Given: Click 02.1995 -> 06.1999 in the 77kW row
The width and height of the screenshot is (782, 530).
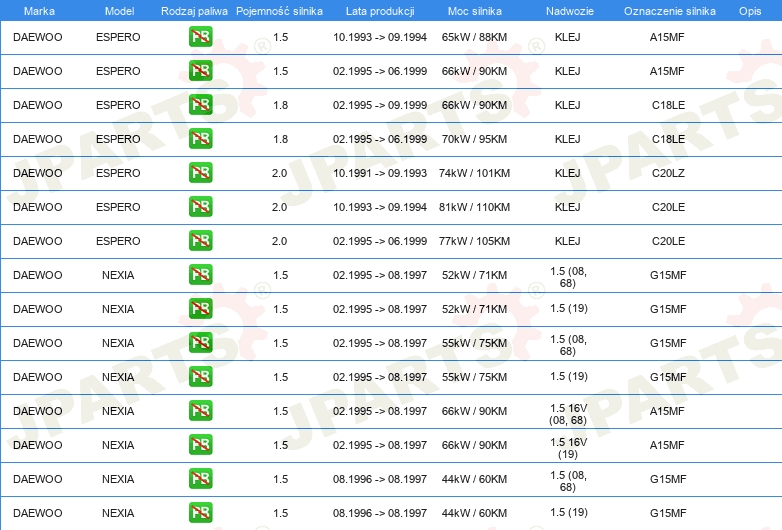Looking at the screenshot, I should coord(380,241).
